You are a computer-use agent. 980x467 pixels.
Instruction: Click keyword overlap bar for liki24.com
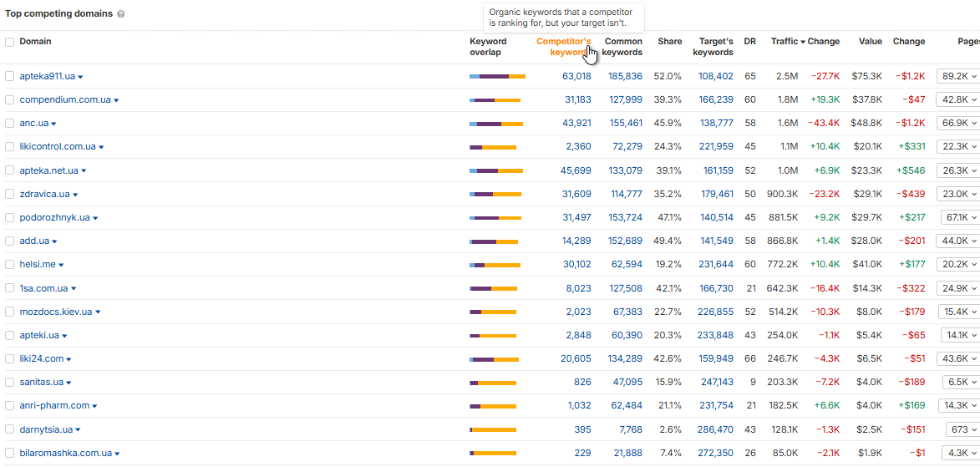tap(494, 359)
